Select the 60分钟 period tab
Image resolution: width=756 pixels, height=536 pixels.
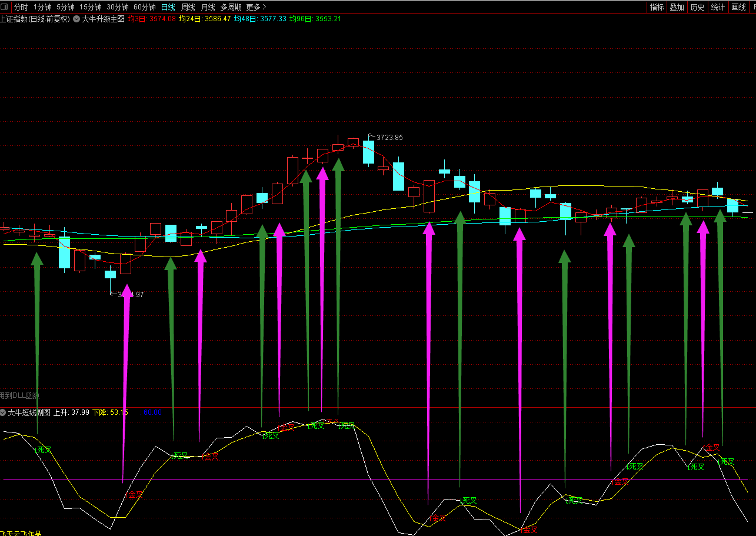145,7
